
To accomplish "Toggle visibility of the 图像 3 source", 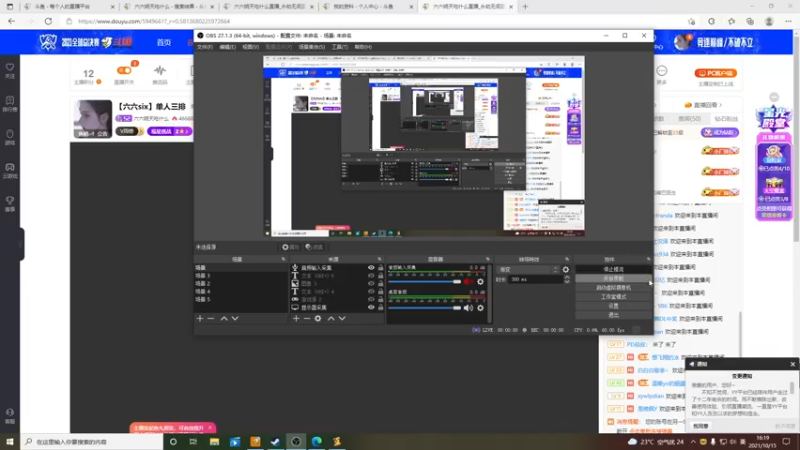I will (x=371, y=283).
